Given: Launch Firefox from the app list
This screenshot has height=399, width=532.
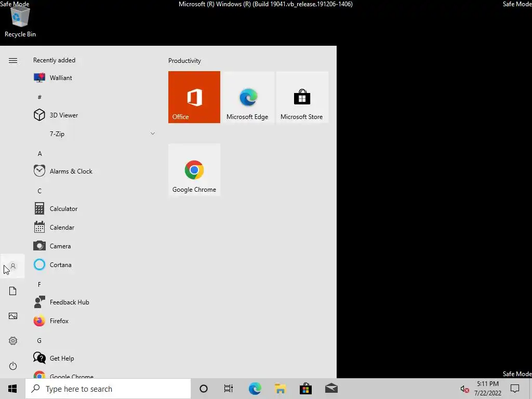Looking at the screenshot, I should pos(95,321).
